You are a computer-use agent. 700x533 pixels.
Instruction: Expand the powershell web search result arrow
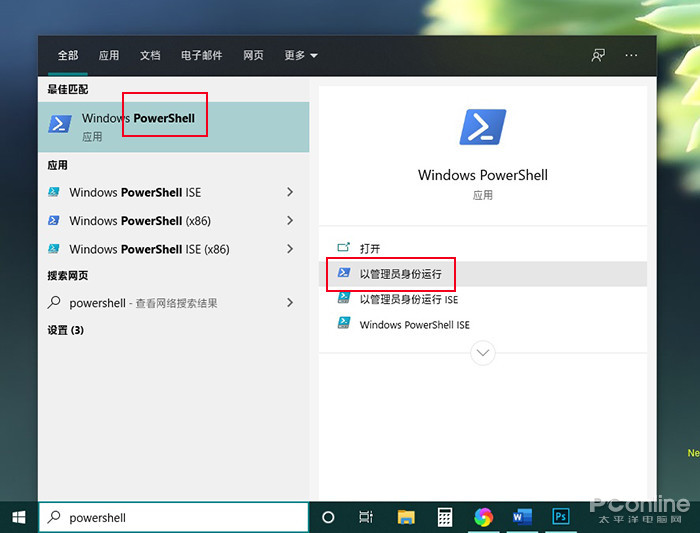[290, 303]
